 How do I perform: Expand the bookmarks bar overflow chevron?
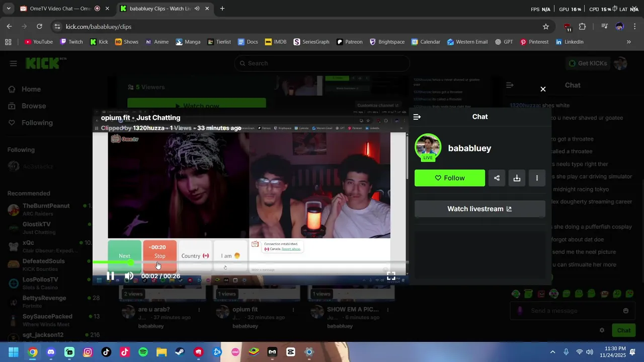click(x=628, y=42)
